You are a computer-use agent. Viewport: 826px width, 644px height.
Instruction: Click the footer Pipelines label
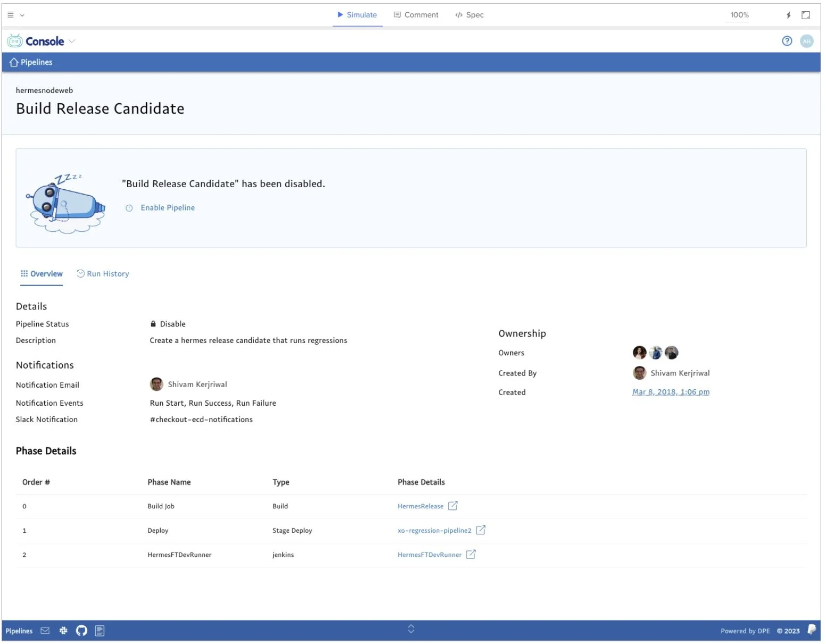click(19, 631)
